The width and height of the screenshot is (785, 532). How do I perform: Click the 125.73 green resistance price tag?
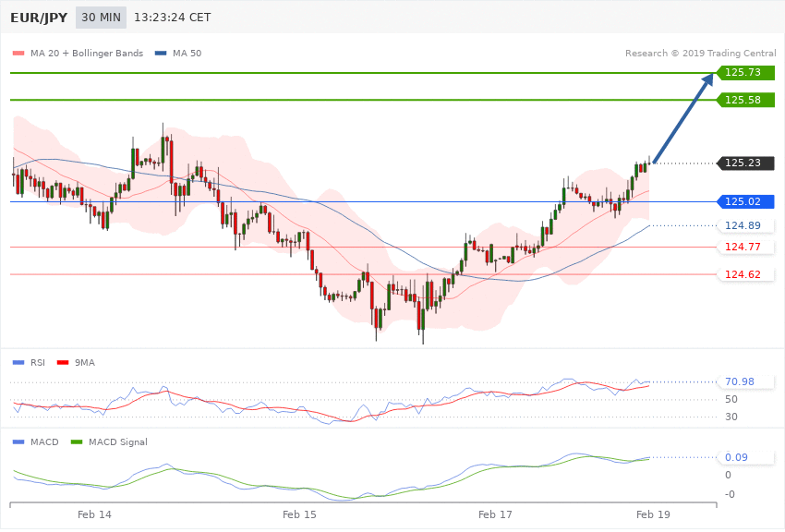click(746, 73)
